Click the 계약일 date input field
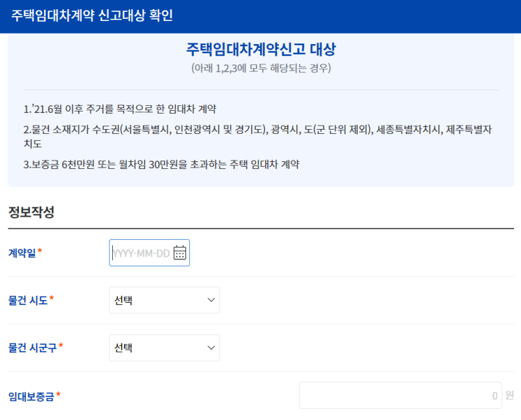The height and width of the screenshot is (420, 521). (x=149, y=253)
